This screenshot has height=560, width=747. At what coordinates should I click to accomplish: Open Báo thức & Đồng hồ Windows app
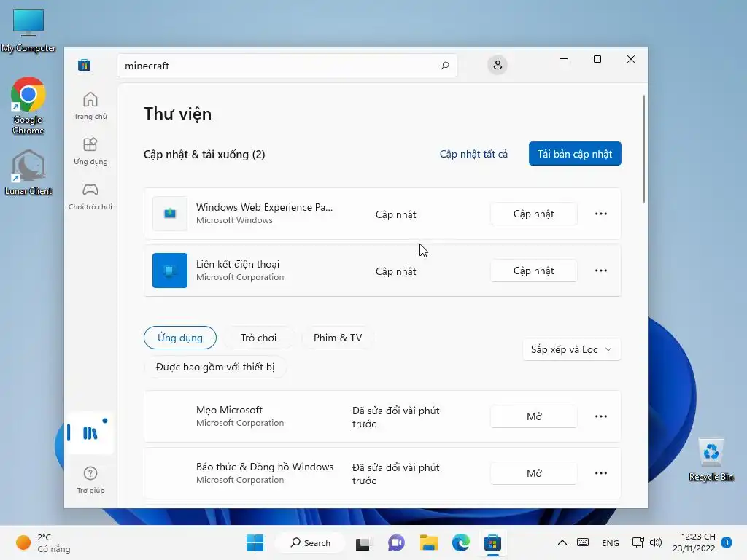[x=533, y=473]
